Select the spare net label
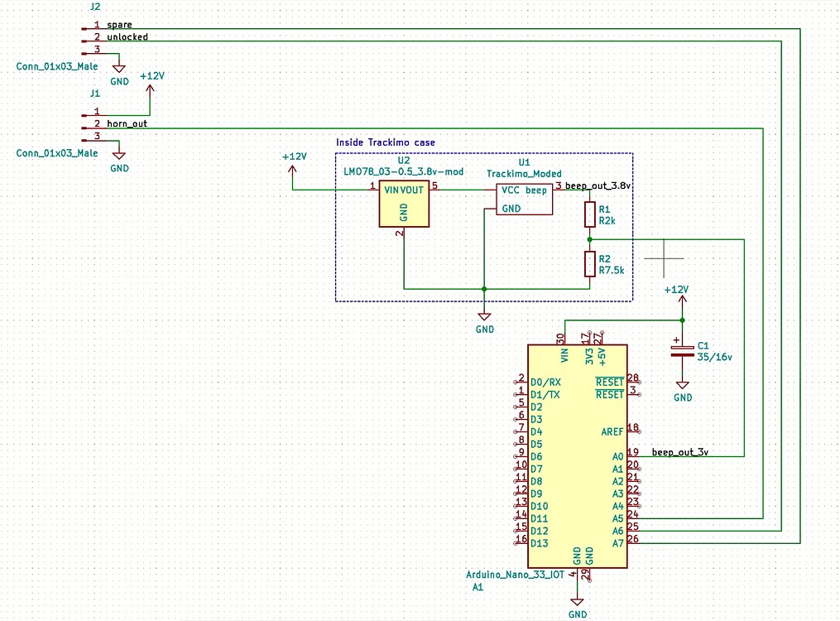The width and height of the screenshot is (840, 621). click(x=118, y=24)
